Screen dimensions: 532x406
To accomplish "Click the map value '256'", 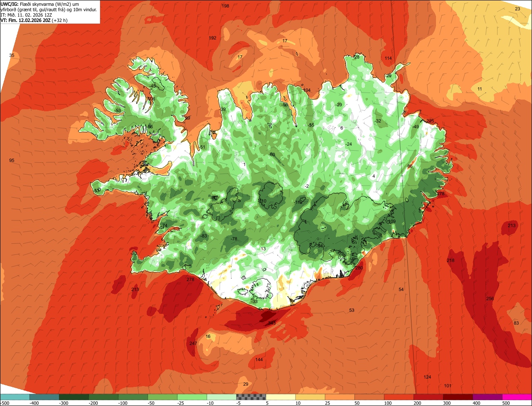I will click(490, 299).
